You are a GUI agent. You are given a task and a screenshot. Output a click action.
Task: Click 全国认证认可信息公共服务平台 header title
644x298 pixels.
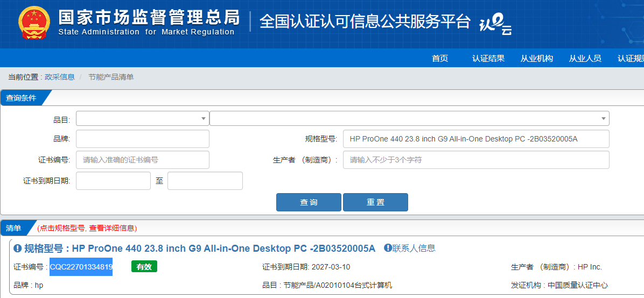tap(365, 22)
